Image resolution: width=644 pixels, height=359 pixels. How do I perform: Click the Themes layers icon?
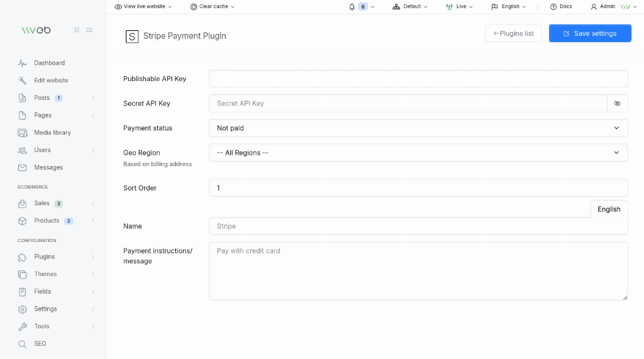[22, 274]
